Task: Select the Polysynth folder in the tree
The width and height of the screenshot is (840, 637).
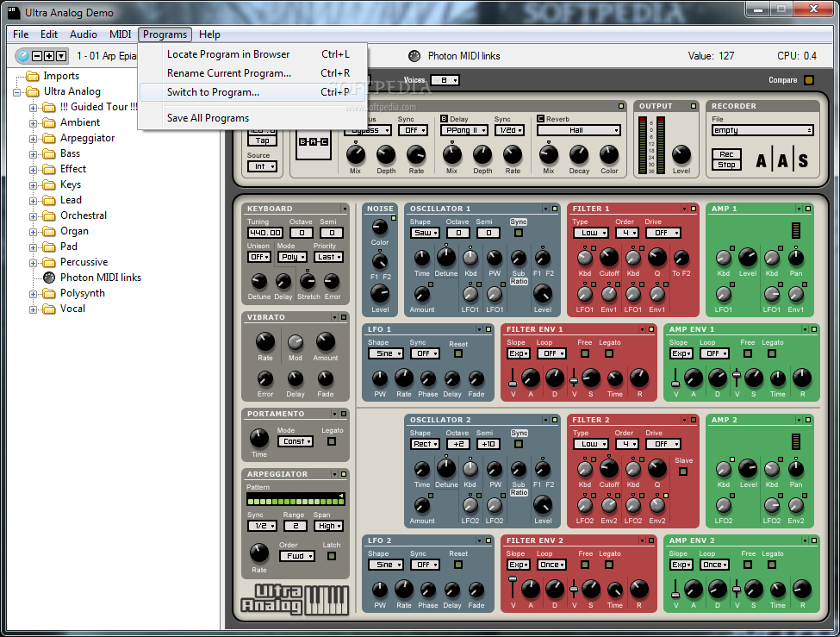Action: (x=83, y=293)
